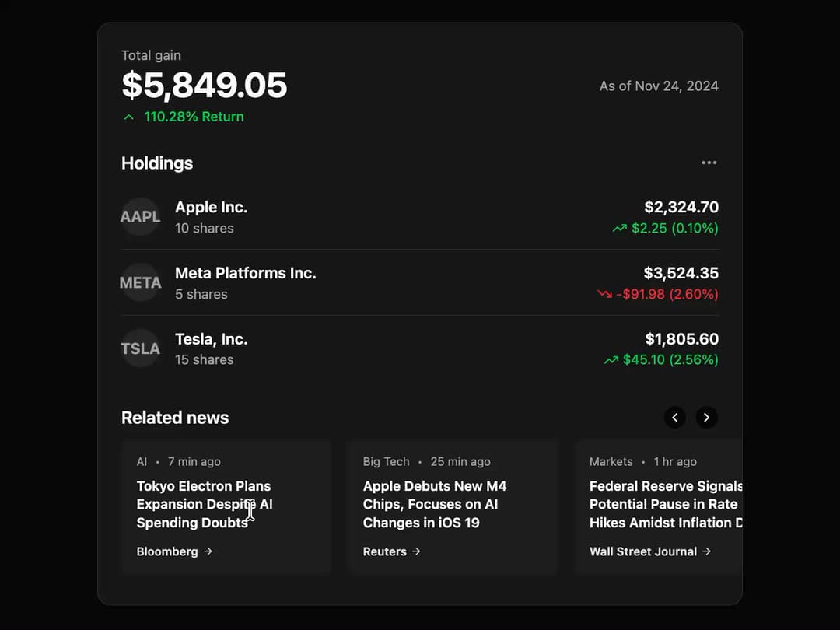Open the Holdings three-dot options menu
Screen dimensions: 840x630
[x=709, y=163]
